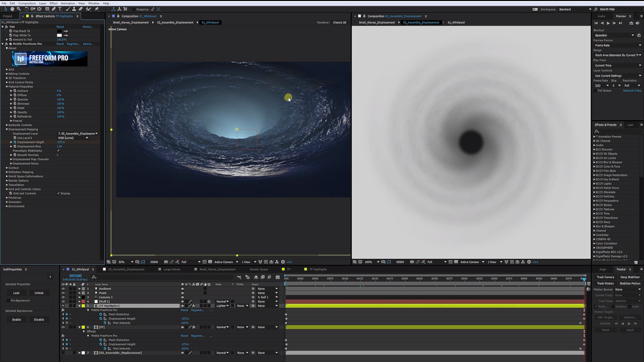Click the play button in Preview panel
This screenshot has width=644, height=362.
608,23
